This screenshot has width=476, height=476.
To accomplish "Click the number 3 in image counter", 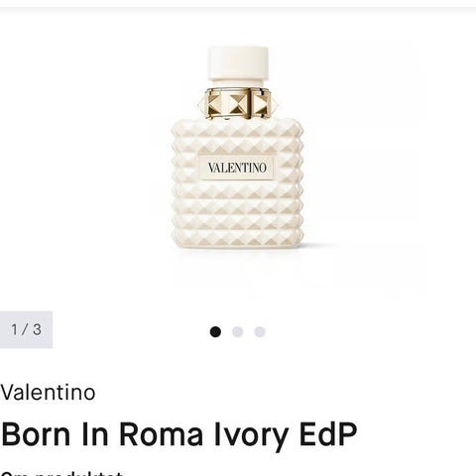I will pyautogui.click(x=37, y=329).
